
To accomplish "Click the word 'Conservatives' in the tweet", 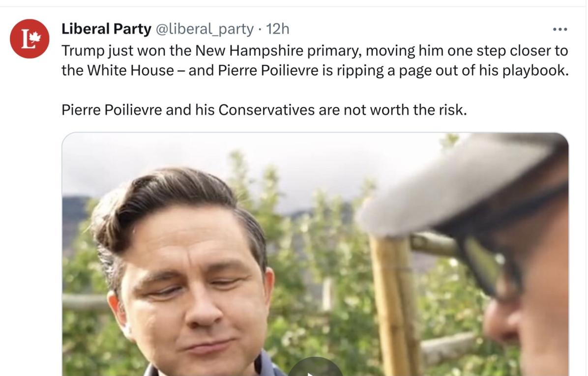I will (x=266, y=110).
